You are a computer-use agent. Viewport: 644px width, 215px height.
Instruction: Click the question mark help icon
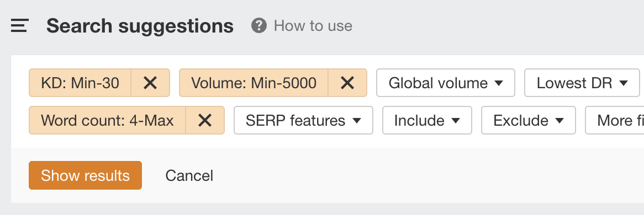[258, 25]
